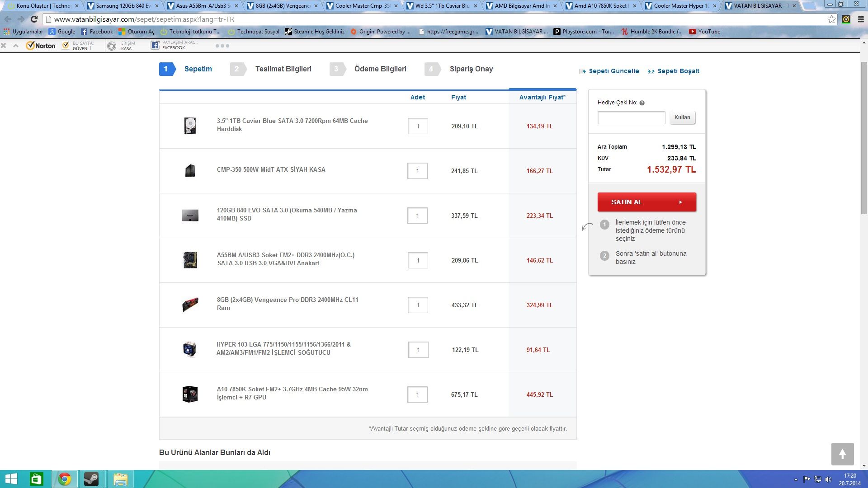The image size is (868, 488).
Task: Expand the Norton toolbar three-dots overflow
Action: point(222,46)
